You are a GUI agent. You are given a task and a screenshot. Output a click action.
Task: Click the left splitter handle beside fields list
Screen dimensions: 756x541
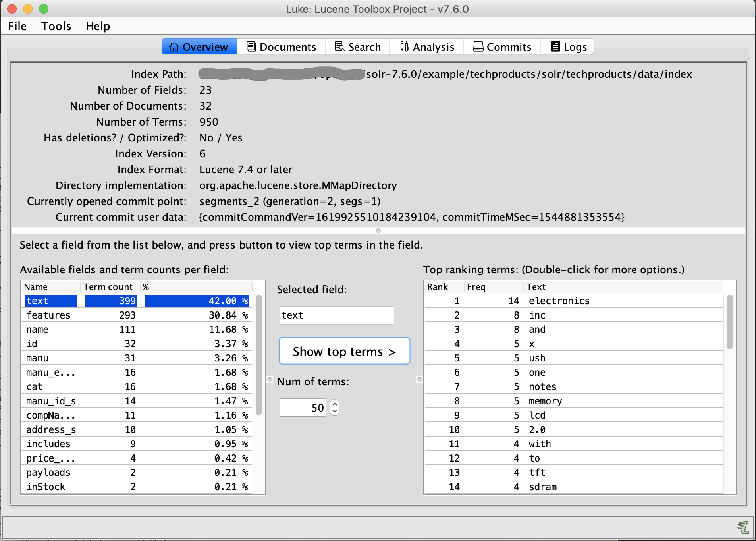point(270,379)
